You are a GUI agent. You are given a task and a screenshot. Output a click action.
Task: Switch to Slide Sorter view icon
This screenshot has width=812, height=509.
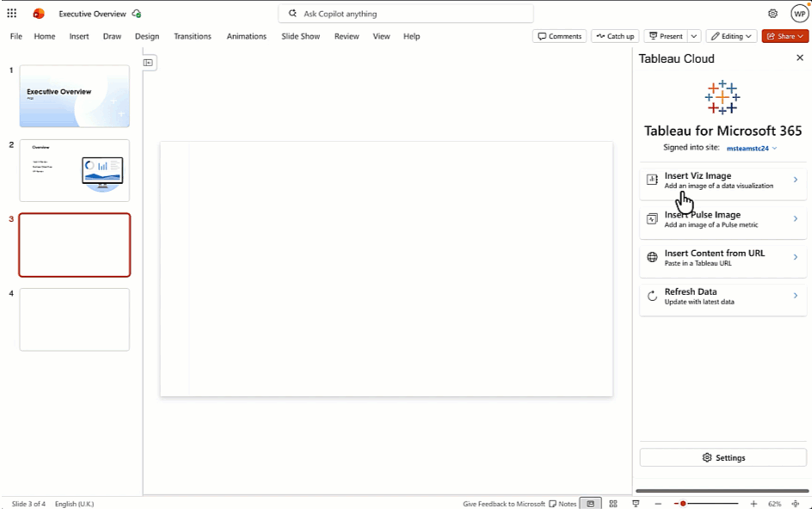point(613,504)
